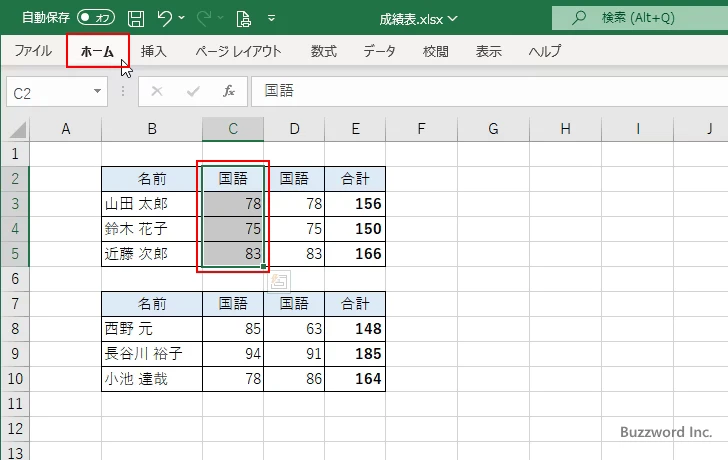Click the formula bar Enter checkmark icon
This screenshot has height=460, width=728.
pyautogui.click(x=193, y=91)
